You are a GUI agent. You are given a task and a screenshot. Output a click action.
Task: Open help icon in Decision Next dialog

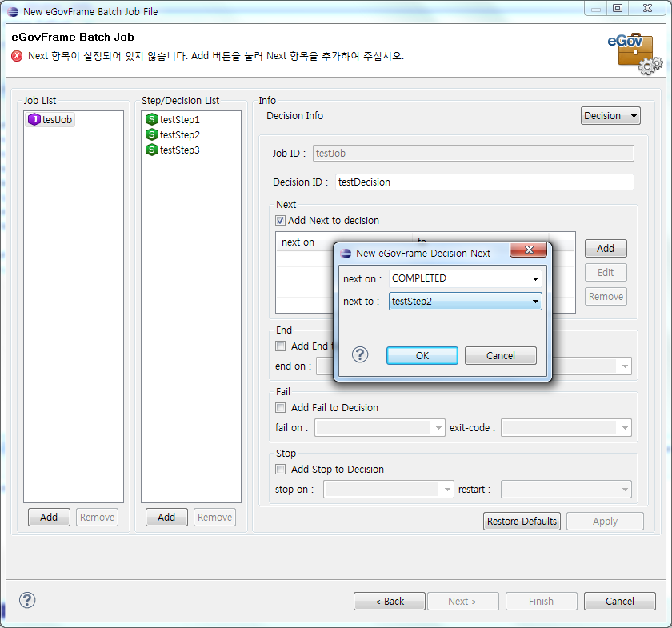click(x=360, y=354)
